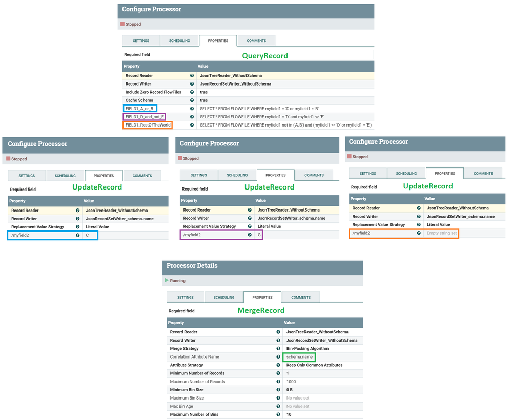Click the info icon beside Include Zero Record FlowFiles
The image size is (512, 420).
coord(191,92)
